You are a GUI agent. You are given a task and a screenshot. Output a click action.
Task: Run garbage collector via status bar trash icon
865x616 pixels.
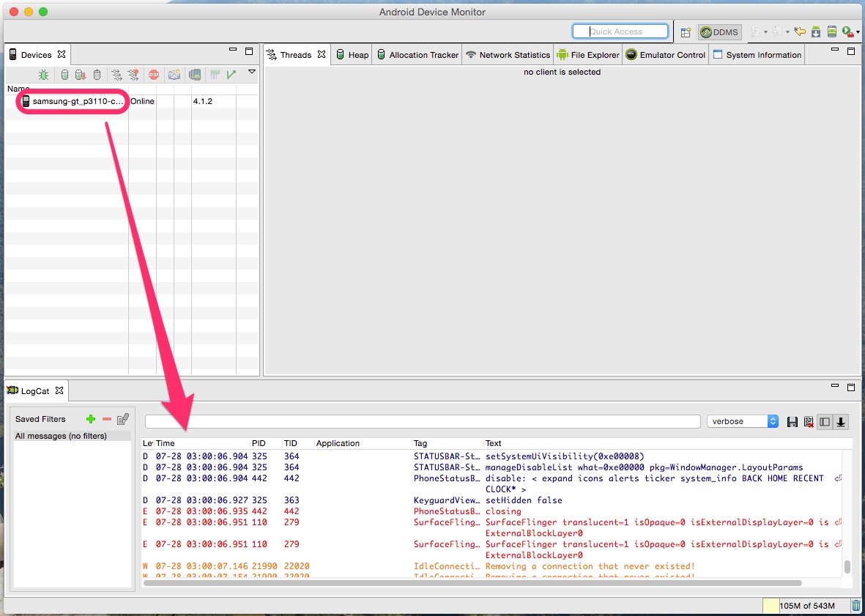(x=855, y=606)
